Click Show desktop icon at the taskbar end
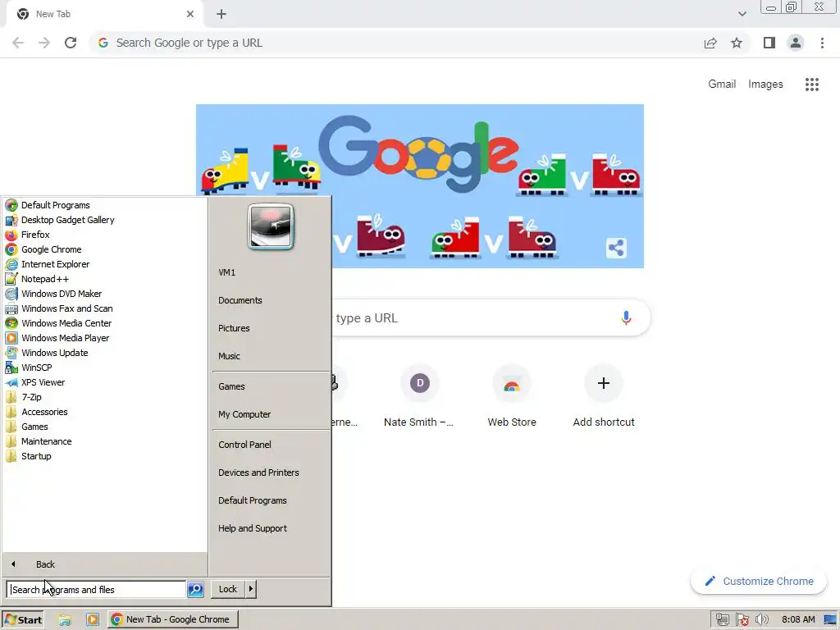The height and width of the screenshot is (630, 840). coord(831,619)
